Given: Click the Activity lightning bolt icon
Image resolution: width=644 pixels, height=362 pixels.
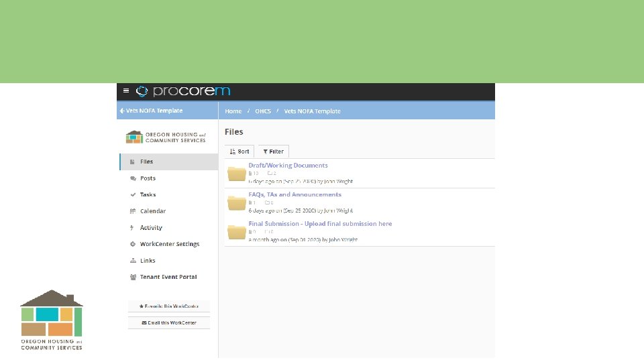Looking at the screenshot, I should click(x=132, y=228).
